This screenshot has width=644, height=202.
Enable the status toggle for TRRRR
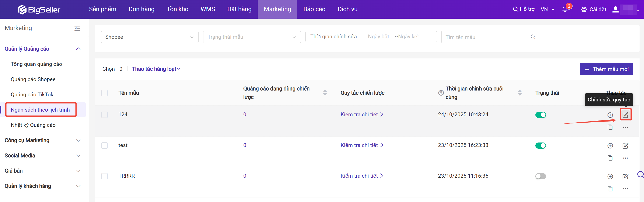(540, 176)
